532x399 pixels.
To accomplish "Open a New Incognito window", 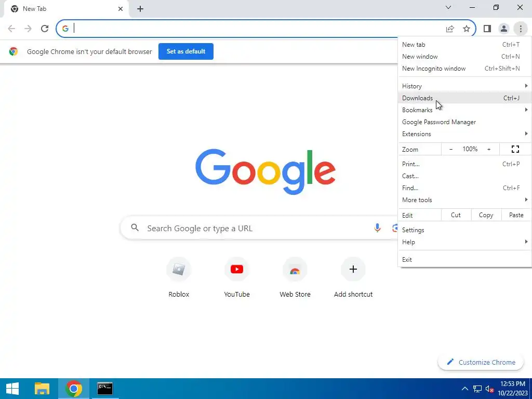I will [x=465, y=68].
